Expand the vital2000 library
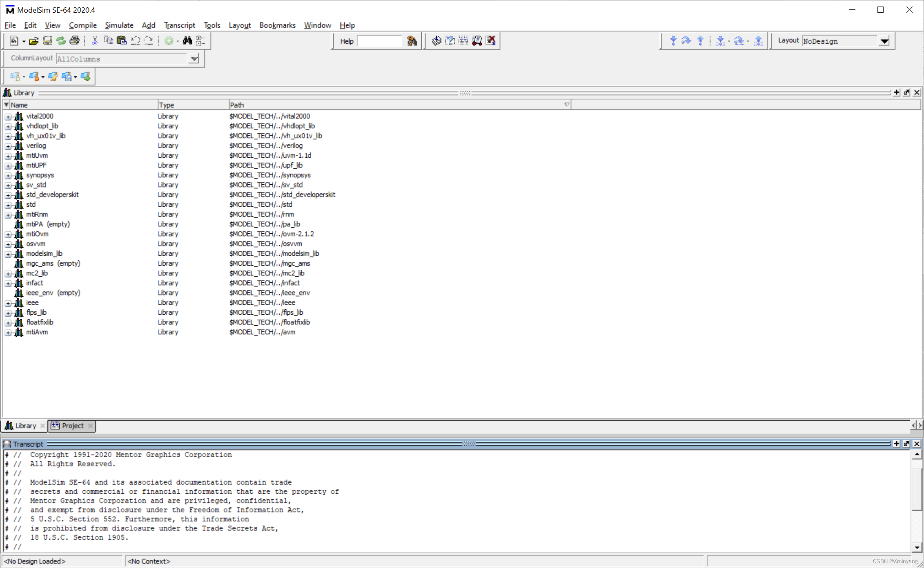This screenshot has width=924, height=568. coord(8,117)
